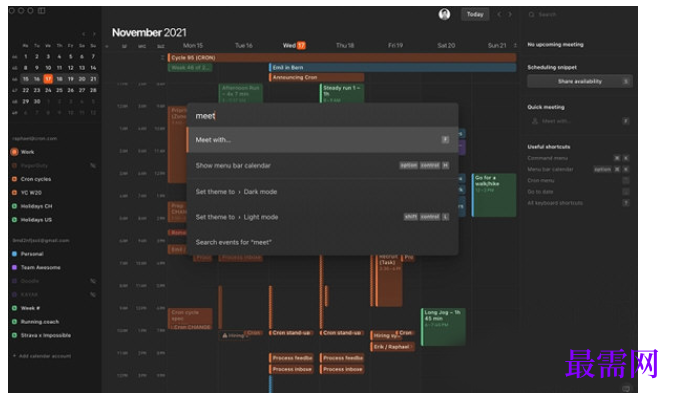
Task: Open Wednesday's Cron stand-up event
Action: [291, 333]
